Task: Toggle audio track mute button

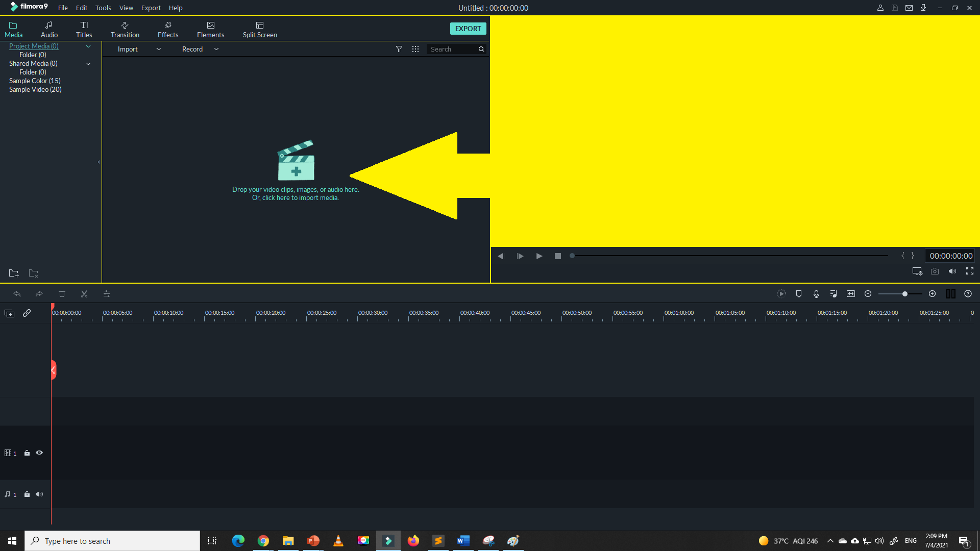Action: point(39,494)
